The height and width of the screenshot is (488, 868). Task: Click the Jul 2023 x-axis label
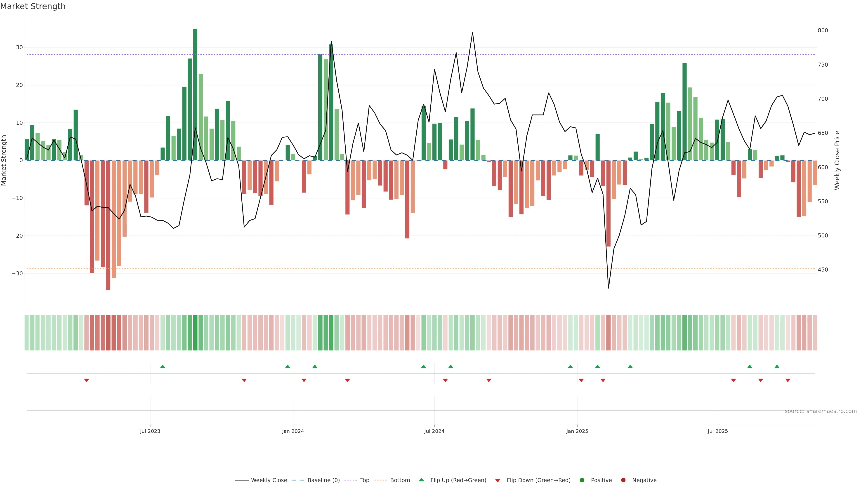[150, 431]
